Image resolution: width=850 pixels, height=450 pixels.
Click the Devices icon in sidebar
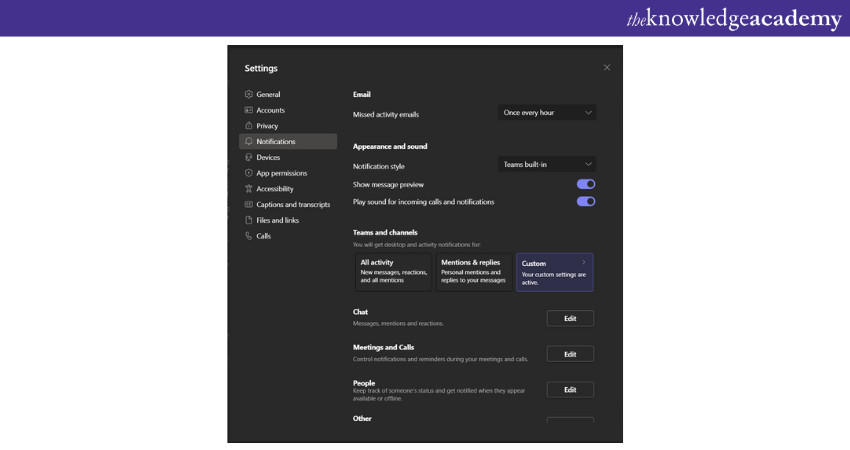(x=249, y=157)
